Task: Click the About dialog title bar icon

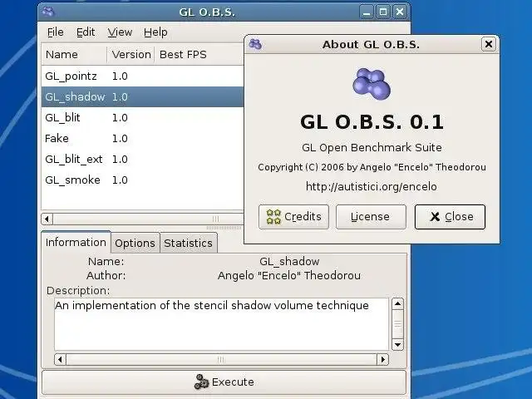Action: [x=255, y=44]
